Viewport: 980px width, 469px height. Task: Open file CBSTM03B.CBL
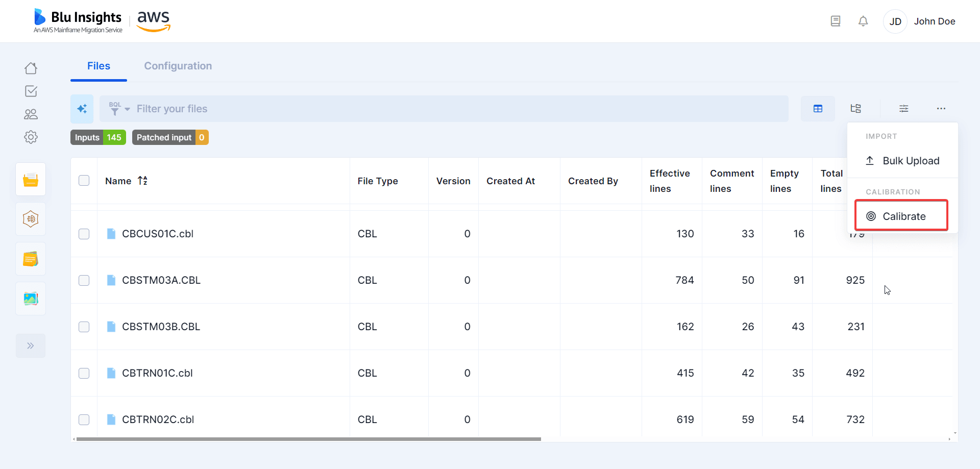161,327
